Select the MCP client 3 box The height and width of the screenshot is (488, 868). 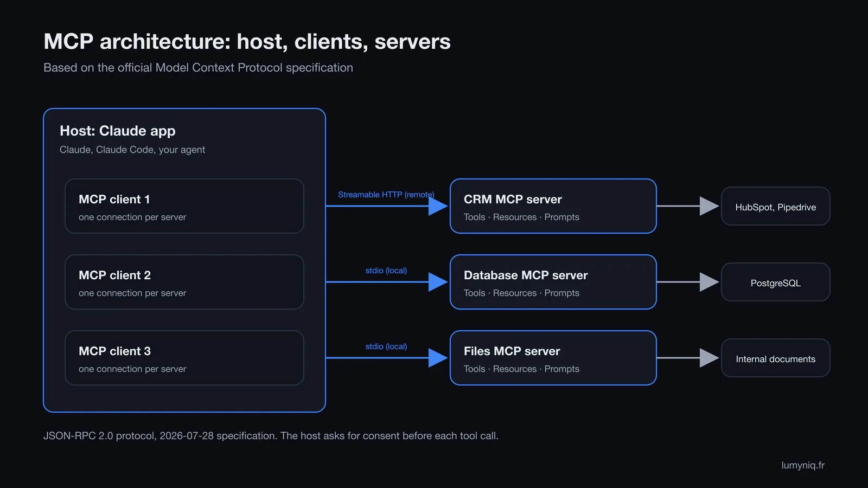click(x=184, y=358)
